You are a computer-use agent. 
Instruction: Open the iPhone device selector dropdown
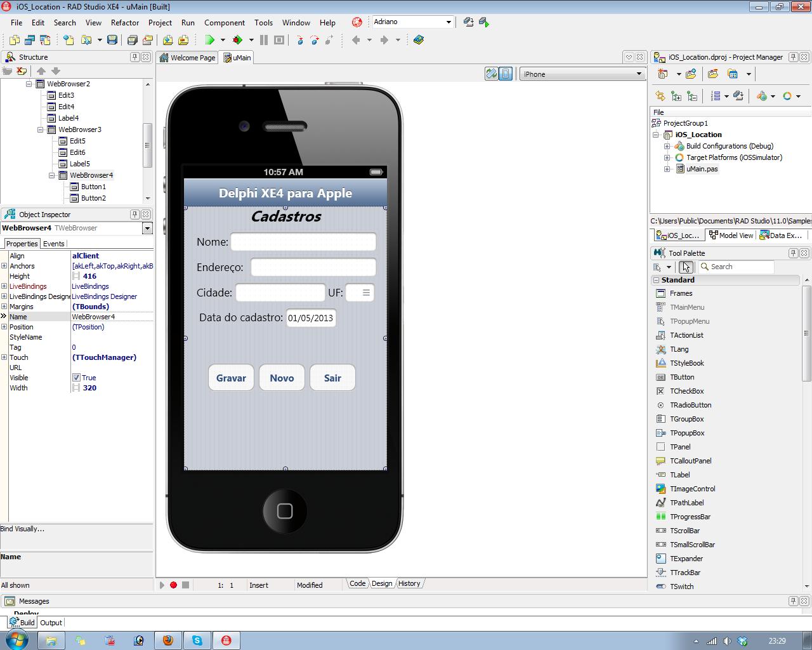point(639,74)
